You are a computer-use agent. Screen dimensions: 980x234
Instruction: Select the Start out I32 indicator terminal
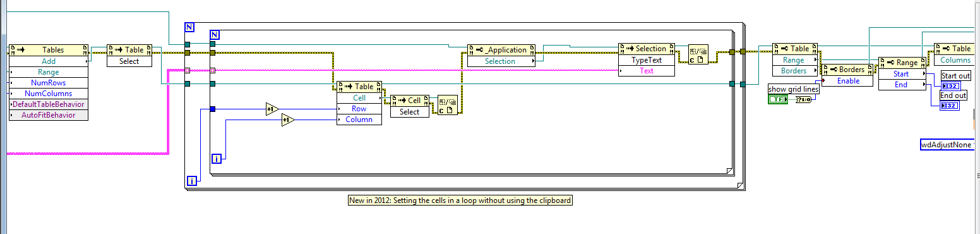[x=950, y=85]
